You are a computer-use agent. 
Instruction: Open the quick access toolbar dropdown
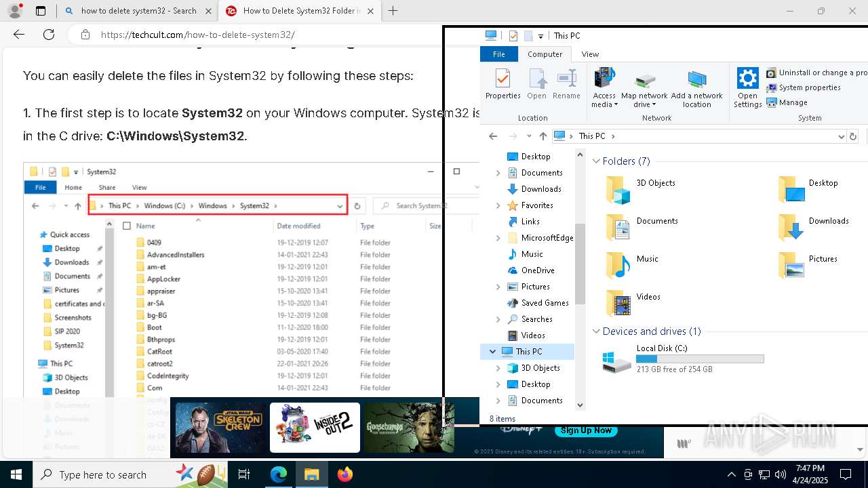(540, 36)
